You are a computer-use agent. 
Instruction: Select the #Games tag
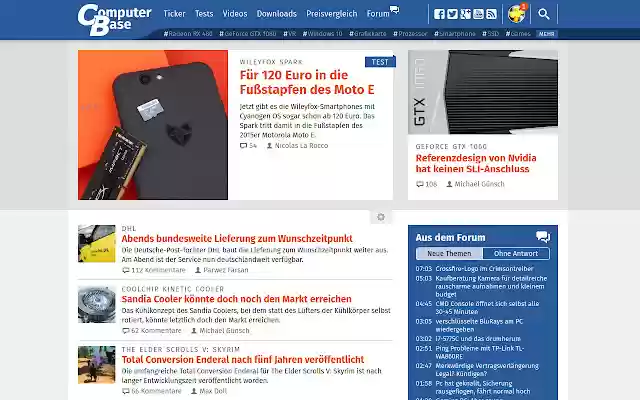pyautogui.click(x=518, y=33)
